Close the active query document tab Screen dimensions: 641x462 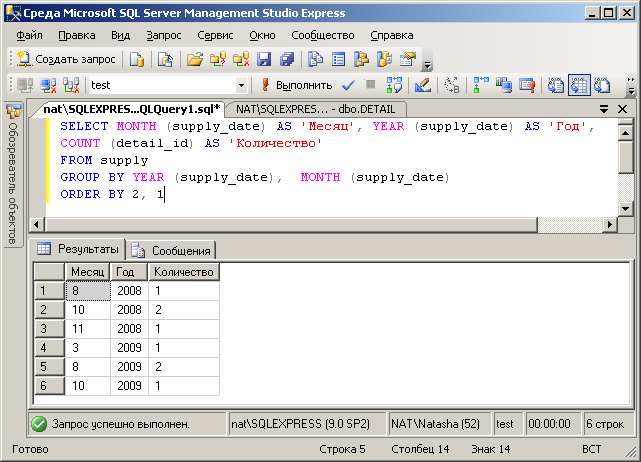coord(622,109)
